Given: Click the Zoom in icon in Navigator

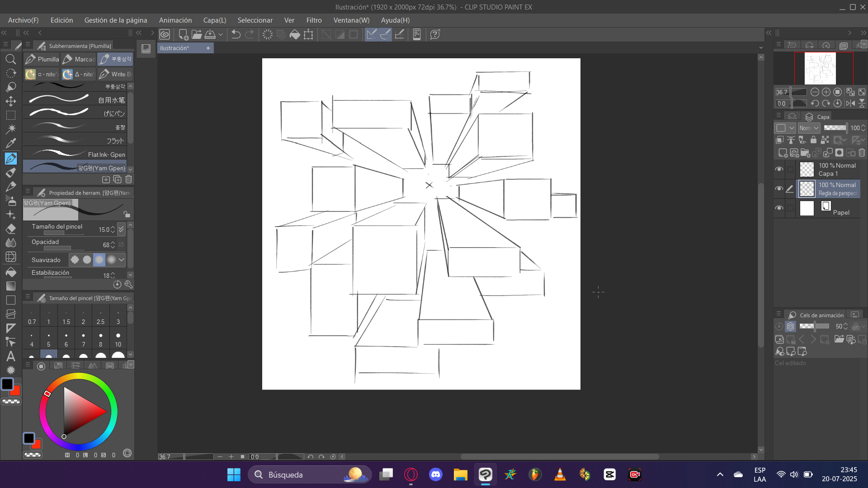Looking at the screenshot, I should coord(826,92).
